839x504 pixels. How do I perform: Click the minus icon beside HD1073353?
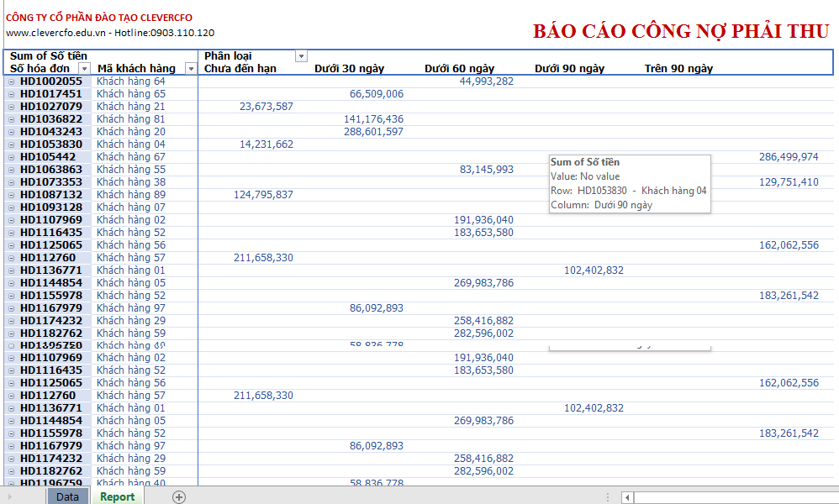click(11, 182)
